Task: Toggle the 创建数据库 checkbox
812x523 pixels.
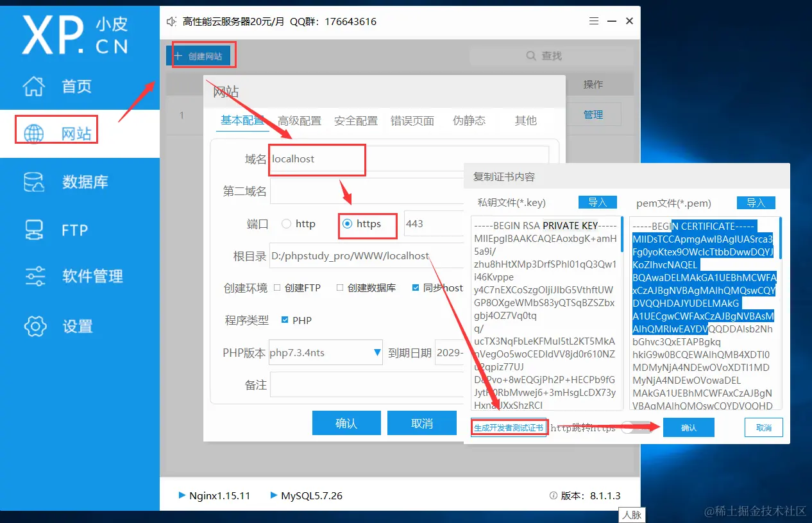Action: pyautogui.click(x=340, y=288)
